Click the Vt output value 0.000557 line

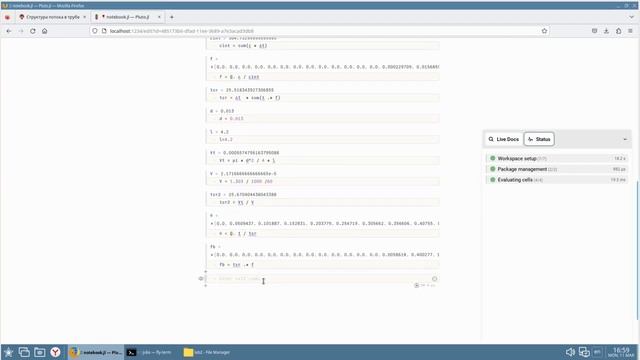coord(244,153)
